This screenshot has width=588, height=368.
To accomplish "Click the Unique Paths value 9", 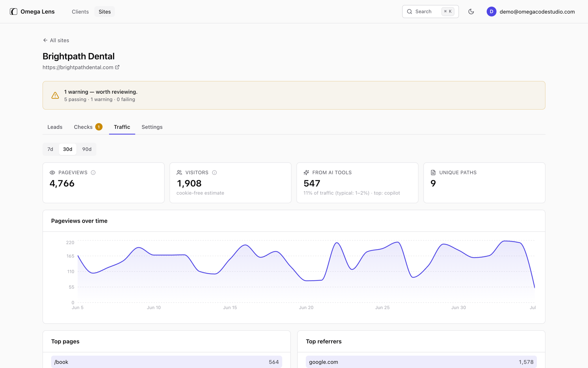I will (x=433, y=183).
